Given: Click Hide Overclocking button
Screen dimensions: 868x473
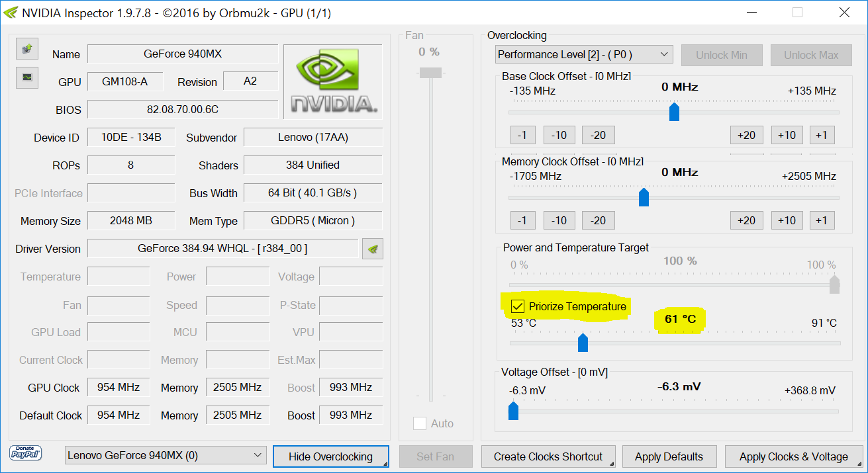Looking at the screenshot, I should coord(330,456).
